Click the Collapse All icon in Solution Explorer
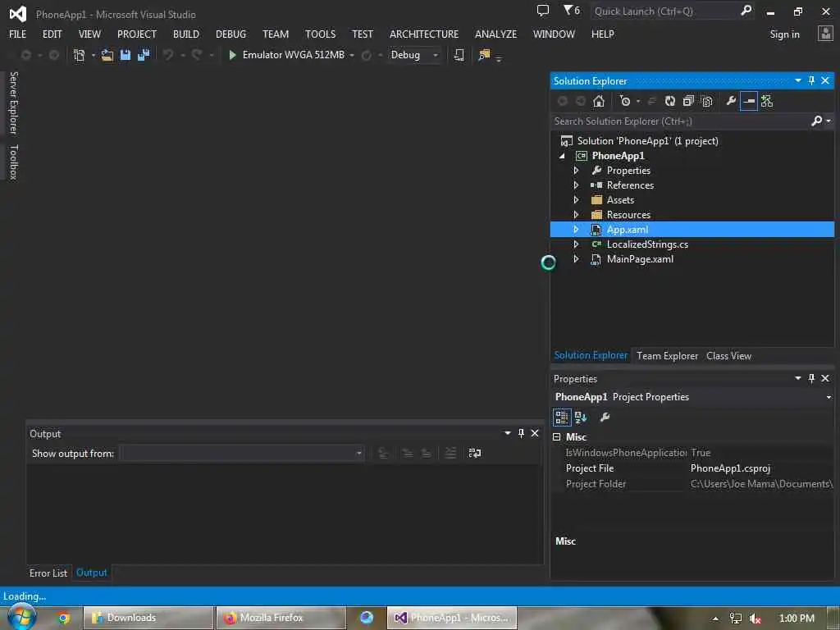 (688, 101)
